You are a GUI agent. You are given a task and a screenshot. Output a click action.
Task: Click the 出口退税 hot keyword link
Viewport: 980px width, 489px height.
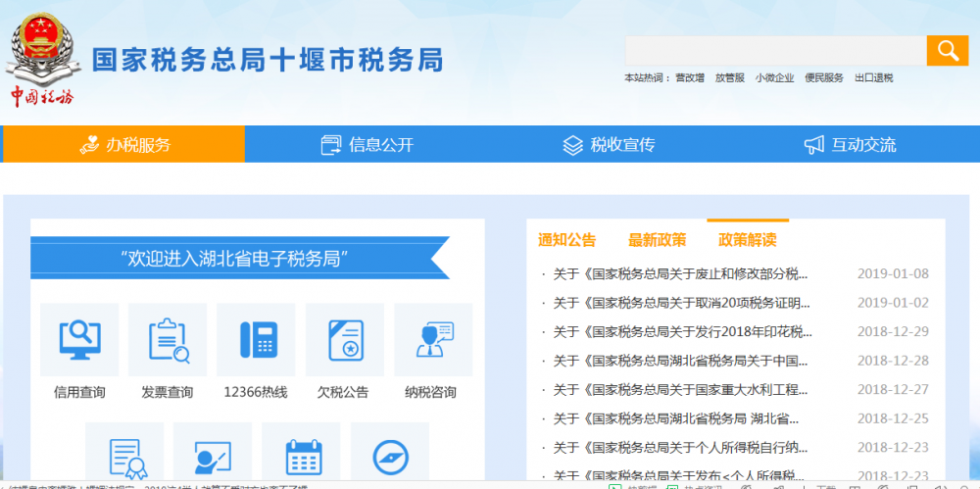(874, 78)
